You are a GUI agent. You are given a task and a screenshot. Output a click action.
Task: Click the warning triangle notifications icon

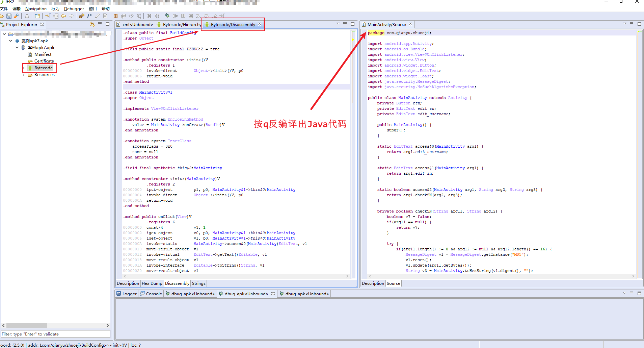tap(27, 16)
